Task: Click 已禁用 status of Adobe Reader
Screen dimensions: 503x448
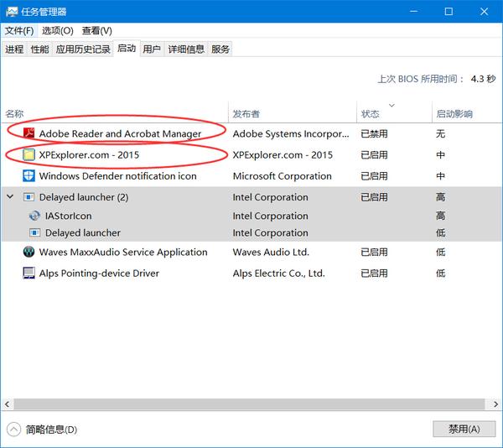Action: [374, 133]
